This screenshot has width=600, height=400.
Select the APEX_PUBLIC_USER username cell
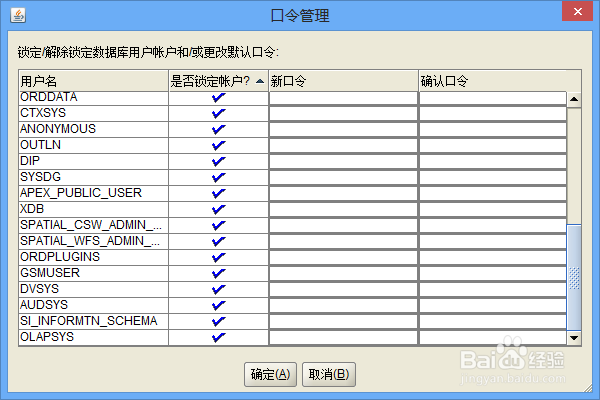(x=93, y=193)
